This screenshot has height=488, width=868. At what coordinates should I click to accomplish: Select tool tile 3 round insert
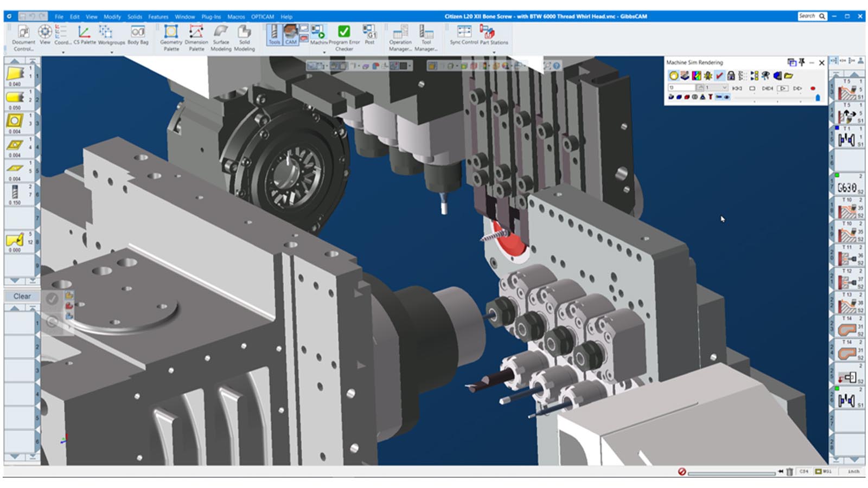pyautogui.click(x=19, y=123)
